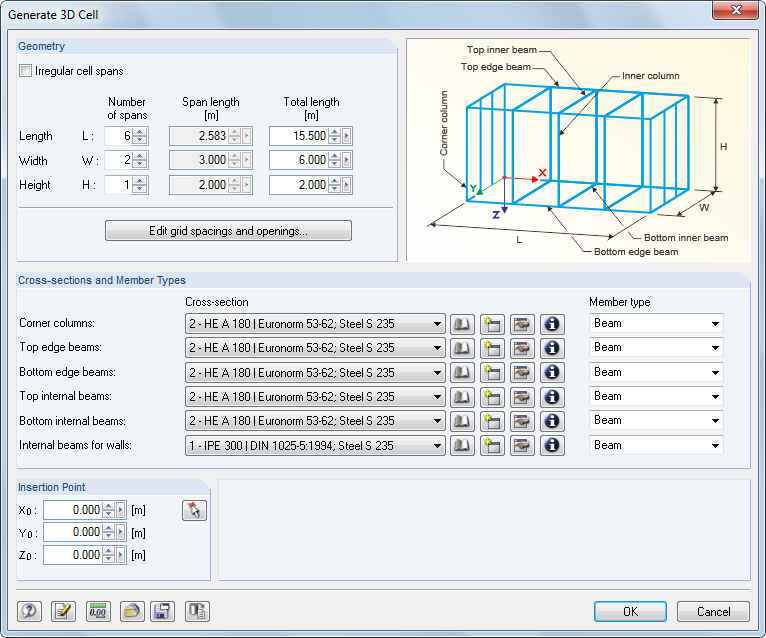Image resolution: width=766 pixels, height=638 pixels.
Task: Edit cross-section of Bottom internal beams row
Action: 522,421
